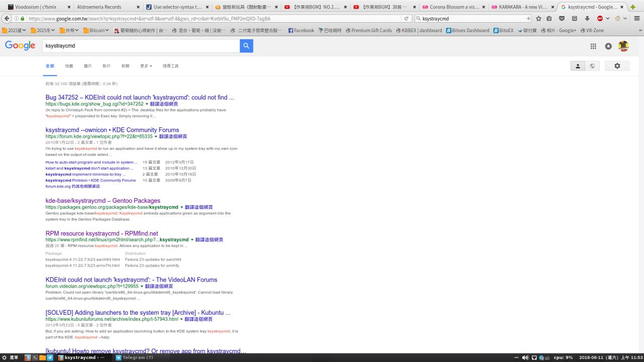Click the Adblock Plus icon
The width and height of the screenshot is (644, 362).
coord(600,19)
